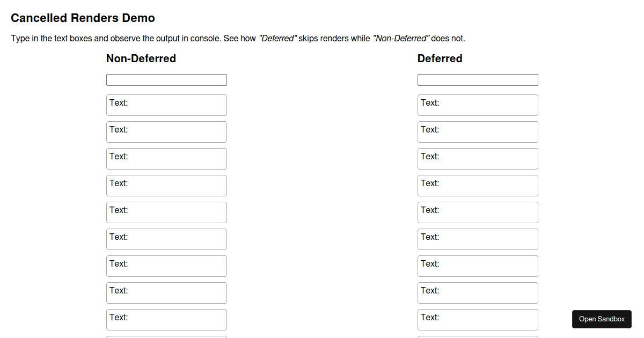The height and width of the screenshot is (338, 644).
Task: Click the italic "Non-Deferred" word in the description
Action: pyautogui.click(x=401, y=39)
